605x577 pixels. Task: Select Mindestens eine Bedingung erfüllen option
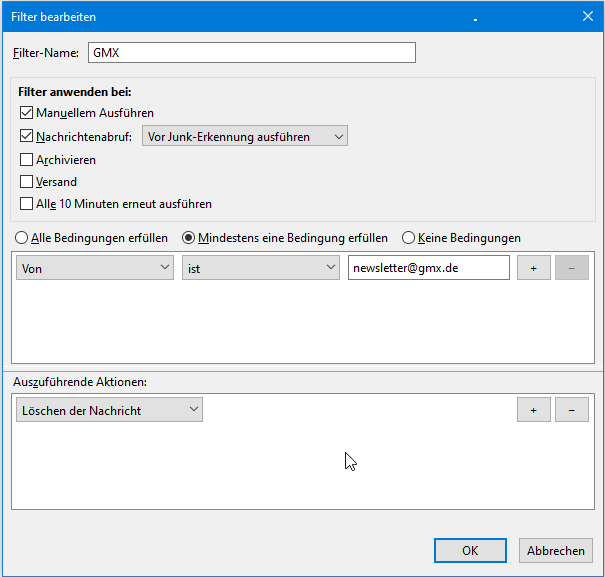[188, 238]
